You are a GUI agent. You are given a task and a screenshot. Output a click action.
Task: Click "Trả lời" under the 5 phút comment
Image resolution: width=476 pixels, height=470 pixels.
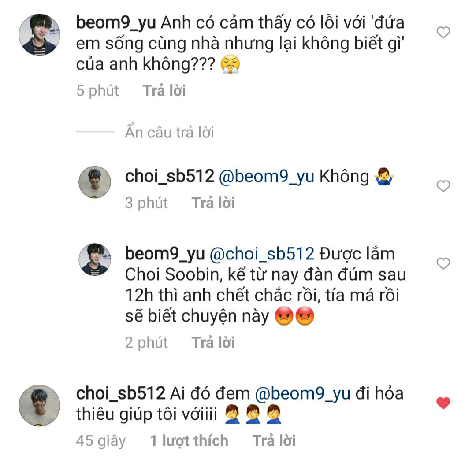pos(164,91)
